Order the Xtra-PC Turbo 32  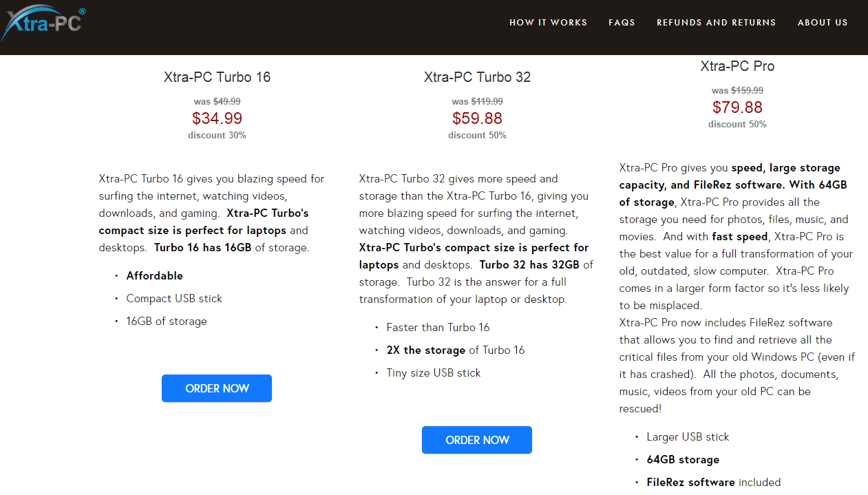[x=477, y=440]
